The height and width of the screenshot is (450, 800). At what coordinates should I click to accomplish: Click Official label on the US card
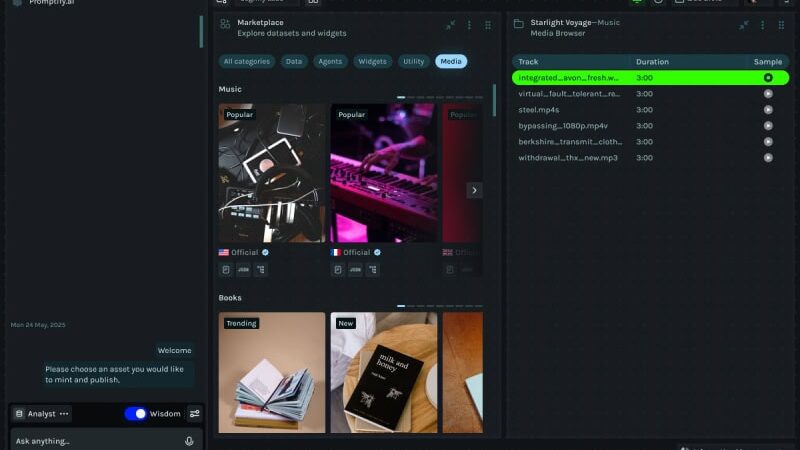(x=244, y=253)
